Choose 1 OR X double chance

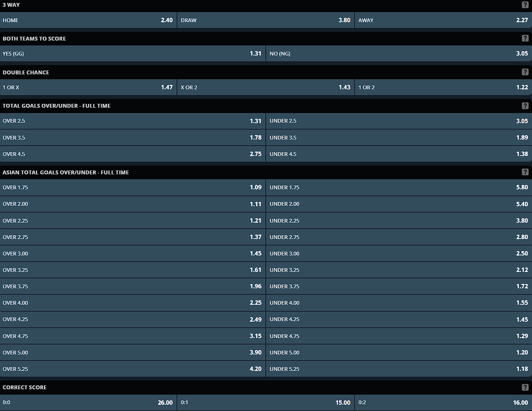[x=88, y=87]
